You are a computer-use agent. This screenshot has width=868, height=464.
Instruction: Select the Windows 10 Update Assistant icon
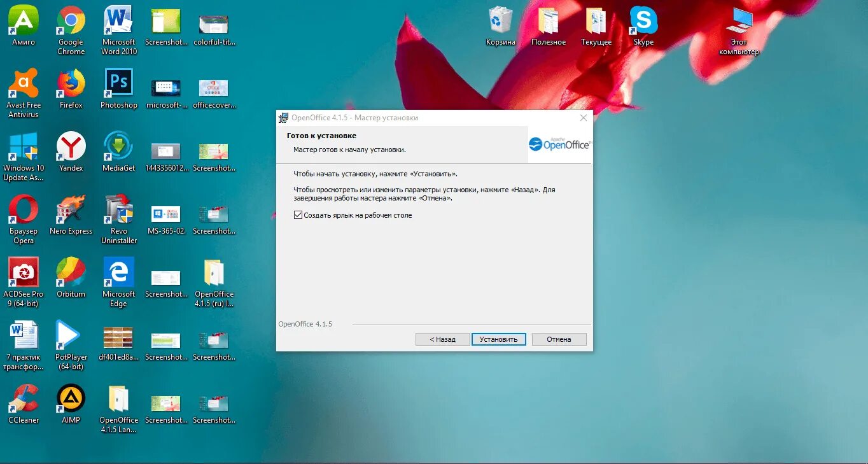pyautogui.click(x=24, y=157)
